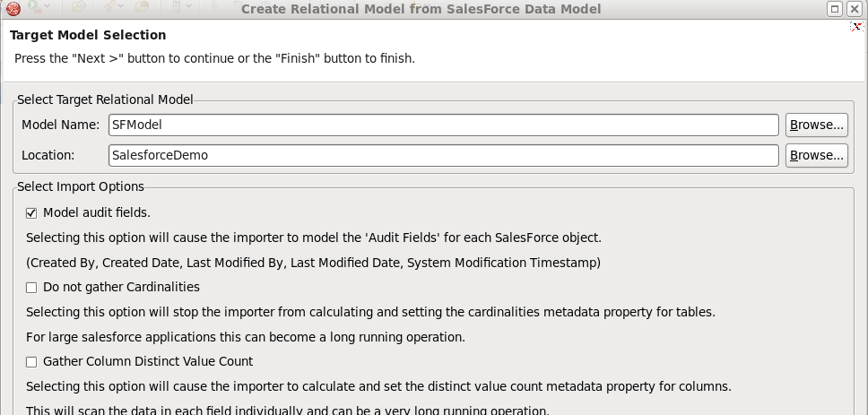
Task: Click into the Model Name text field
Action: tap(443, 125)
